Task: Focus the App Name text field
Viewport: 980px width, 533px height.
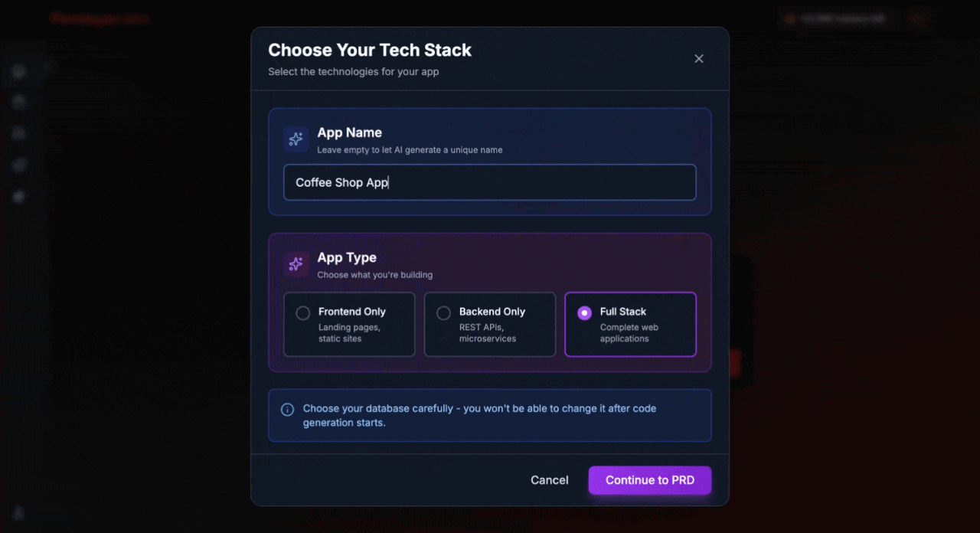Action: point(490,183)
